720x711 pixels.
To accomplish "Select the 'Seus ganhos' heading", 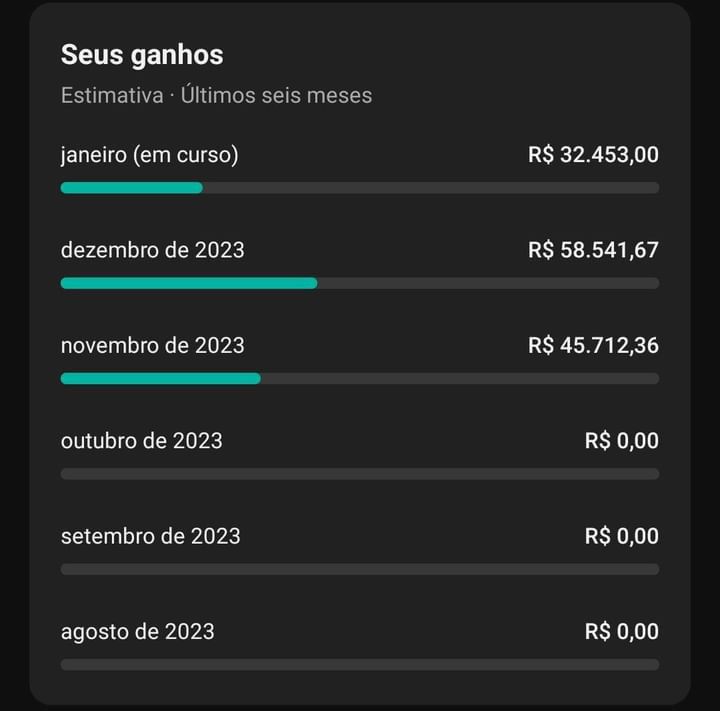I will click(x=142, y=55).
